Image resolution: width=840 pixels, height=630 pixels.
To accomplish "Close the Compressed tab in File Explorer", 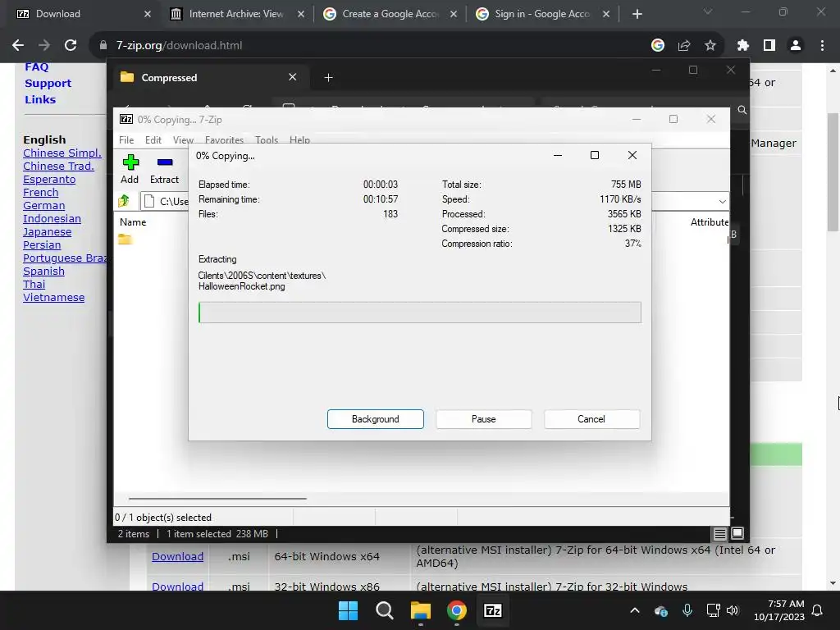I will (293, 77).
